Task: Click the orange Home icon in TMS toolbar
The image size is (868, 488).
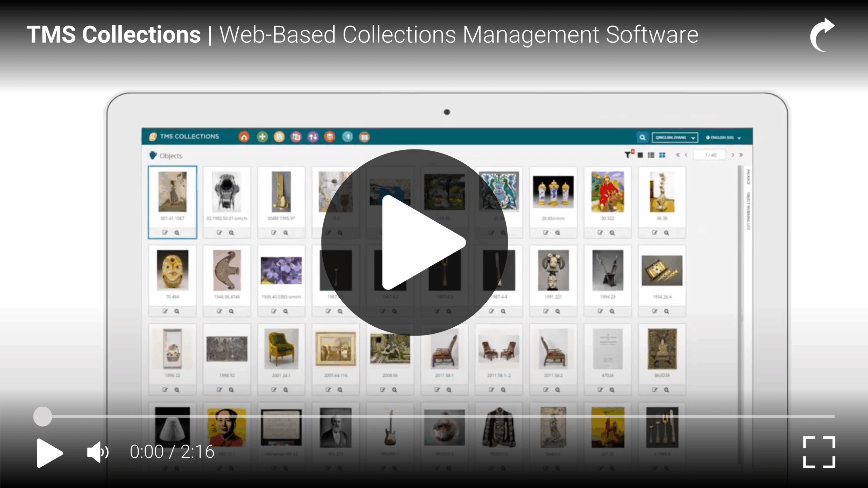Action: coord(244,137)
